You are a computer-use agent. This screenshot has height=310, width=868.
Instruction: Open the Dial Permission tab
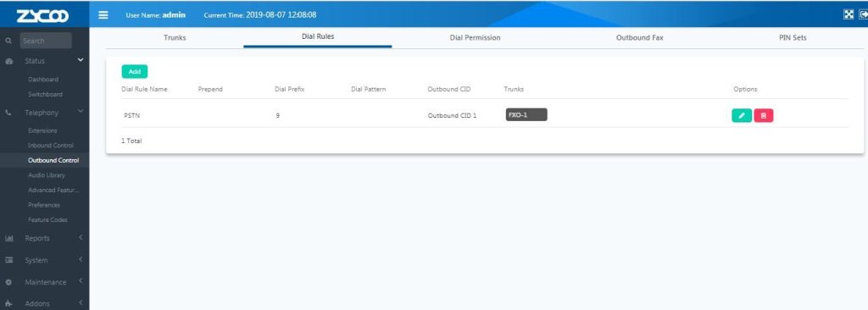pos(475,37)
